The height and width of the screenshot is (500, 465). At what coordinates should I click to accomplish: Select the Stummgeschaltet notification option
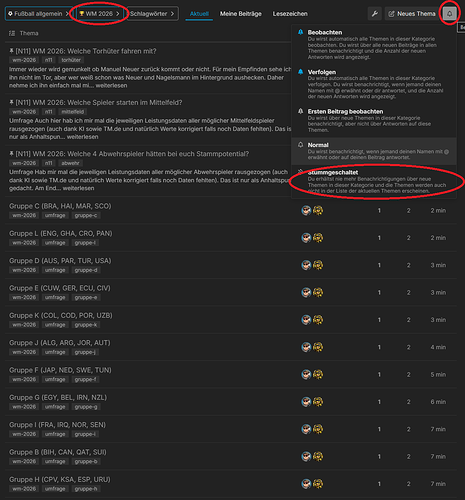click(x=374, y=181)
